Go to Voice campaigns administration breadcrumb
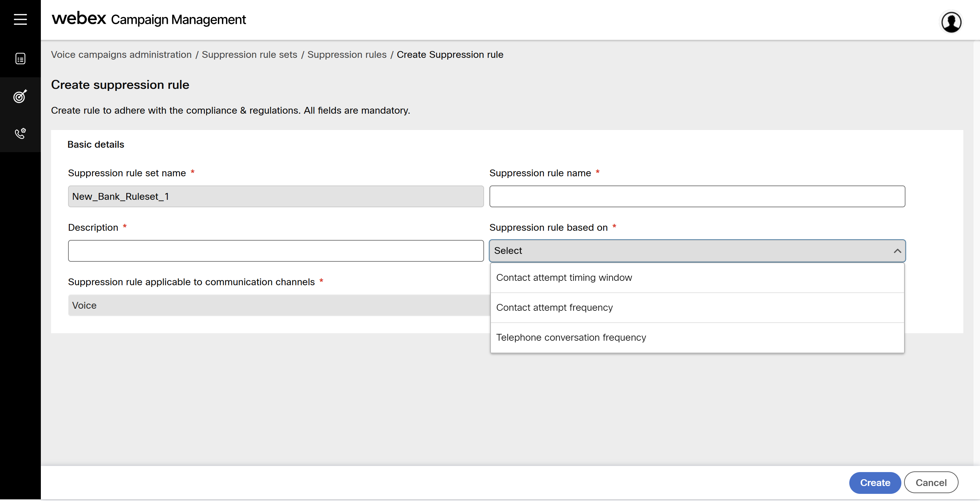980x501 pixels. (121, 55)
